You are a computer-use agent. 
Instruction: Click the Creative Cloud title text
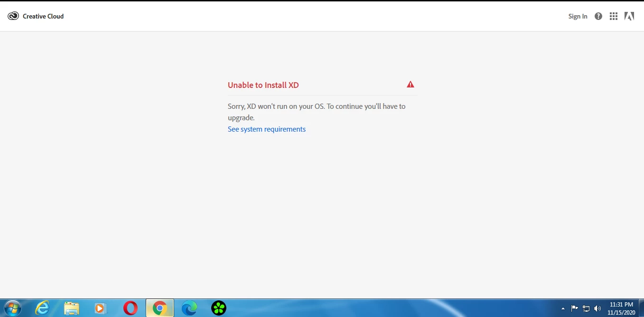click(43, 16)
